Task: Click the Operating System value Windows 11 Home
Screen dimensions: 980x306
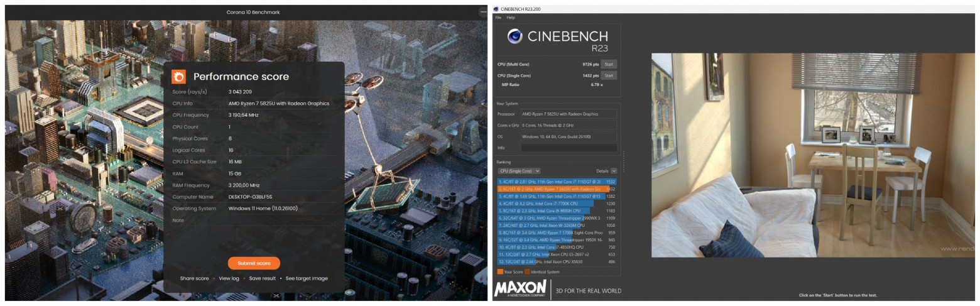Action: [263, 209]
